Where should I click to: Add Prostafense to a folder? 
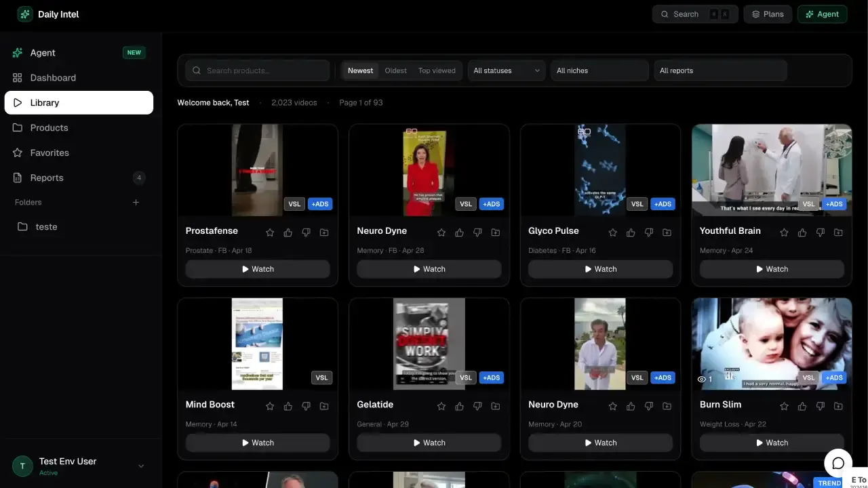324,232
